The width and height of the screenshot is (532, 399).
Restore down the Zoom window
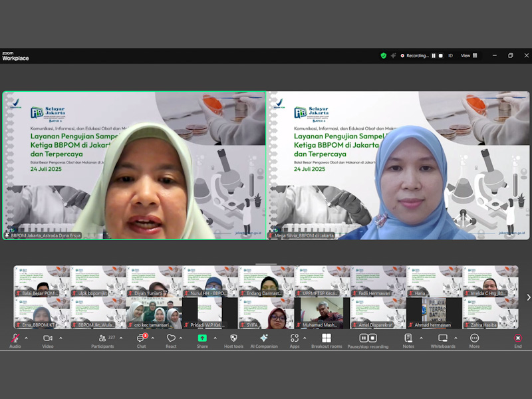click(511, 55)
